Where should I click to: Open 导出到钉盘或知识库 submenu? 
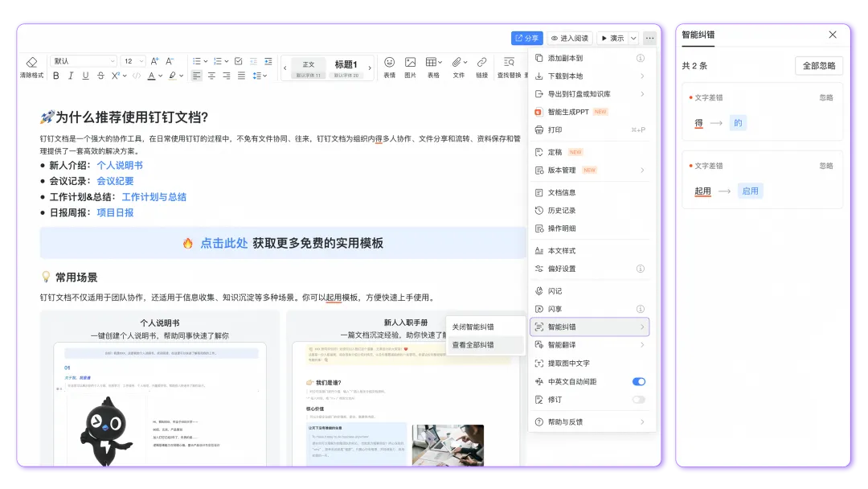coord(590,94)
